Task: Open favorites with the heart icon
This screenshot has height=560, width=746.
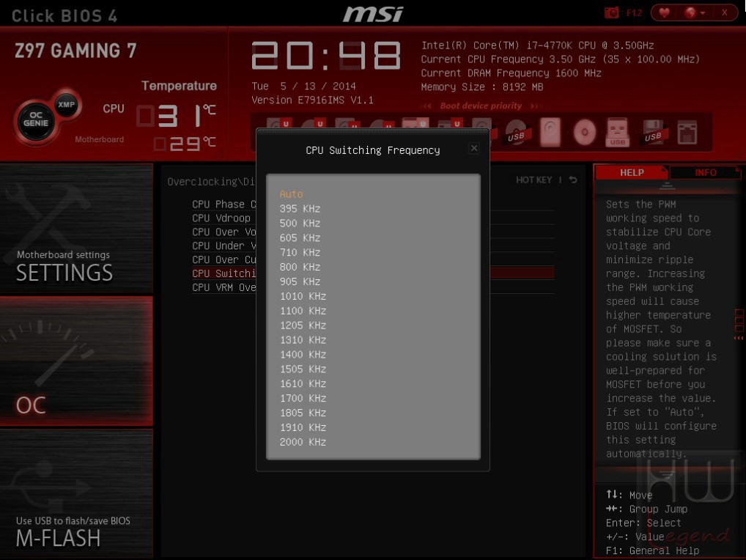Action: click(664, 12)
